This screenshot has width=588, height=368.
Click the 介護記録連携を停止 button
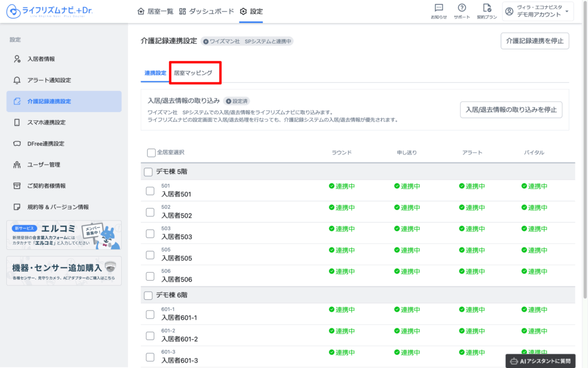click(x=535, y=41)
